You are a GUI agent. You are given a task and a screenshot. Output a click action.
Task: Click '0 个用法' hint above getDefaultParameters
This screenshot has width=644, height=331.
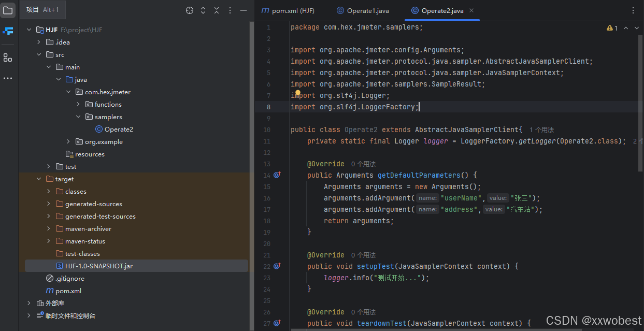point(363,164)
